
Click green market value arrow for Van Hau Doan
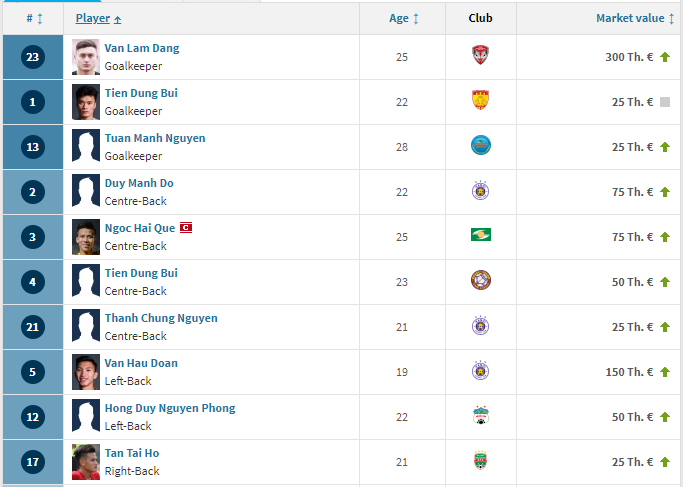point(665,372)
